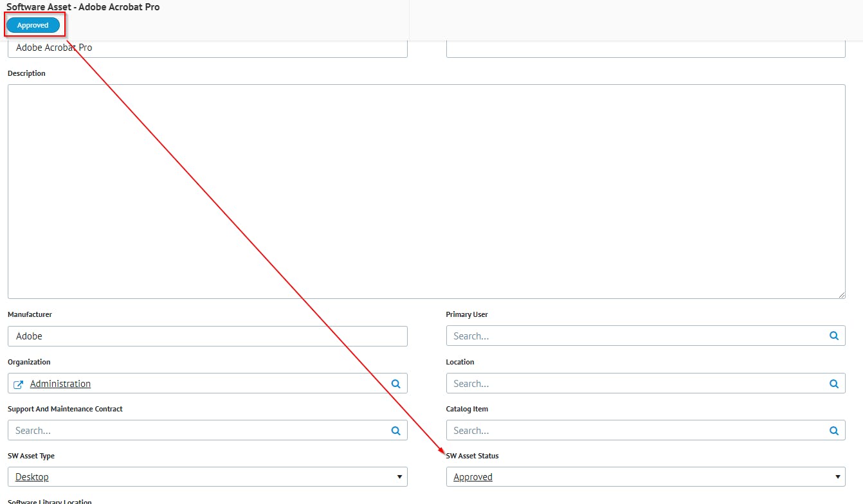The height and width of the screenshot is (504, 863).
Task: Click the external link icon beside Administration
Action: coord(19,384)
